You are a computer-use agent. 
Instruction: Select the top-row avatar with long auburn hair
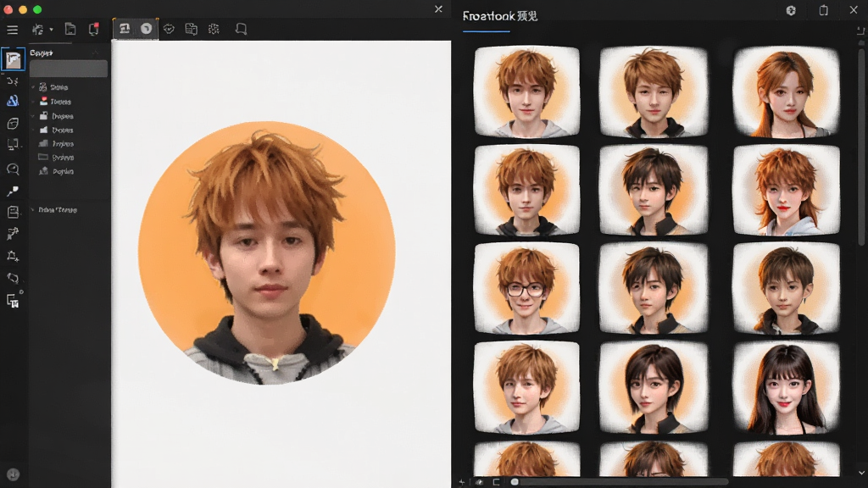[786, 91]
